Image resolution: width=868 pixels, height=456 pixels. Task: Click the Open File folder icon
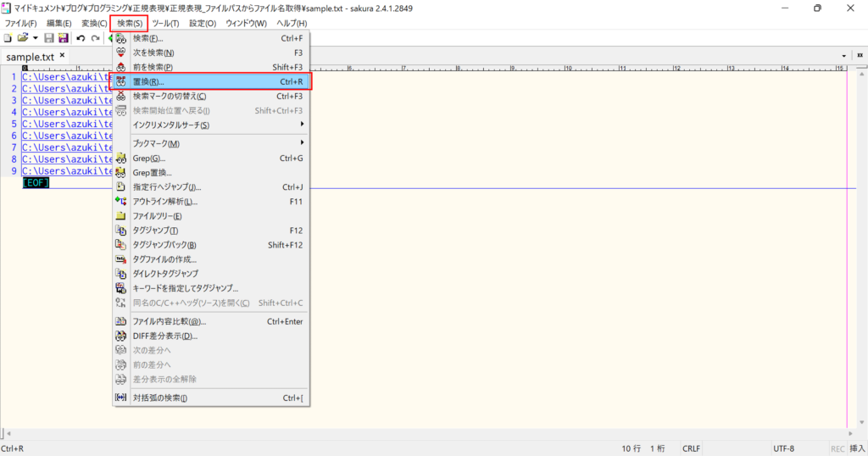[22, 38]
